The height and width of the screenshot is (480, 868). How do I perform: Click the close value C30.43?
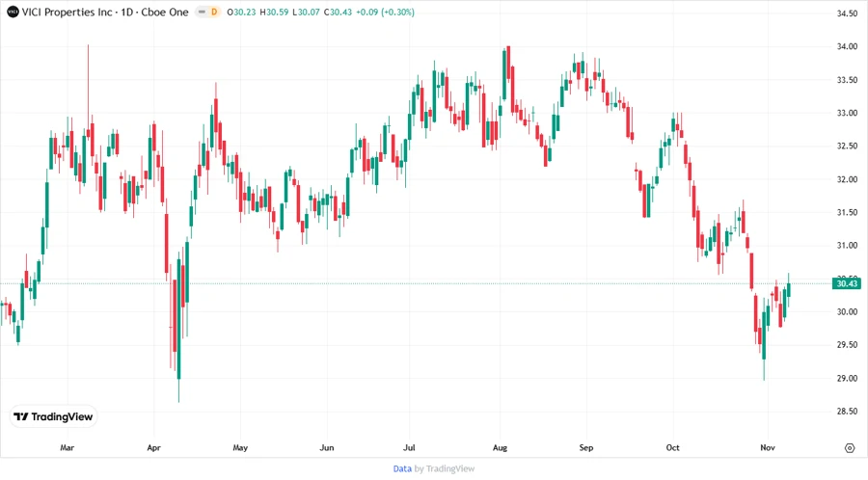click(x=338, y=12)
